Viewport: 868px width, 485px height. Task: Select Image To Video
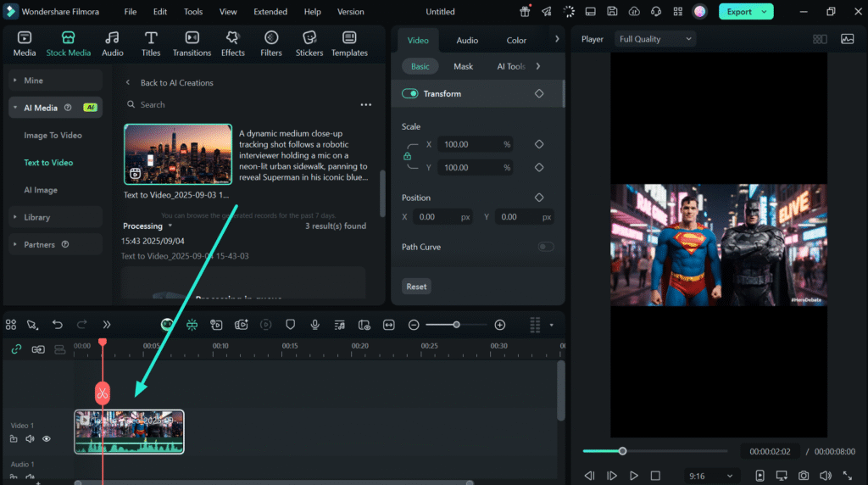click(x=53, y=135)
